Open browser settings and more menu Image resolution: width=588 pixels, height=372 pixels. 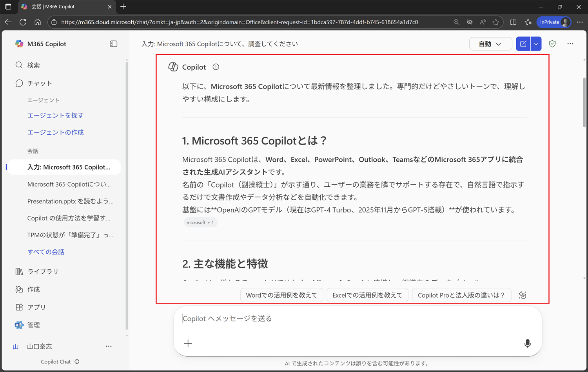click(x=580, y=22)
